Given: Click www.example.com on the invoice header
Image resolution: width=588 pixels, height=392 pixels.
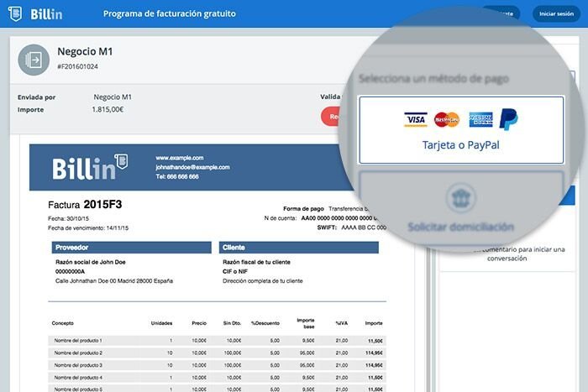Looking at the screenshot, I should click(180, 158).
